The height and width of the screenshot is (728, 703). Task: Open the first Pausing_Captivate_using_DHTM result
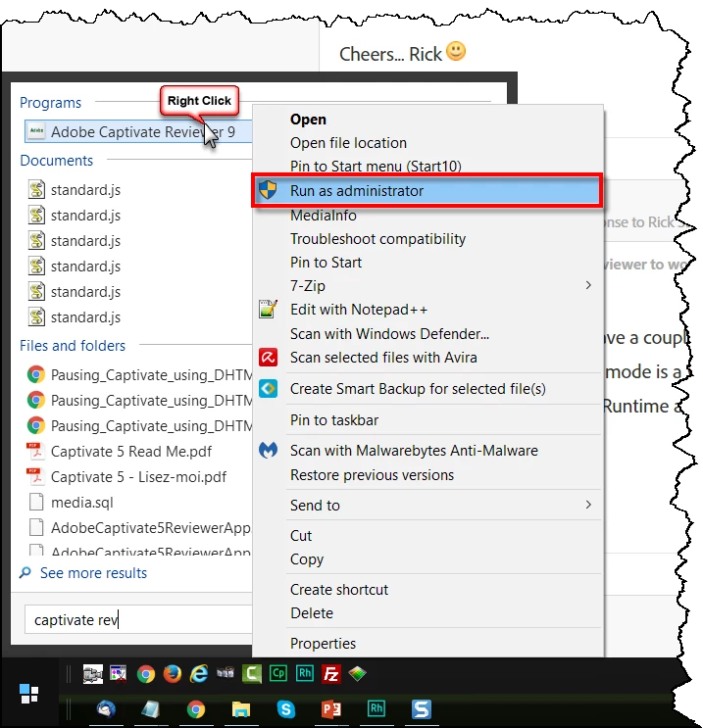[x=139, y=375]
